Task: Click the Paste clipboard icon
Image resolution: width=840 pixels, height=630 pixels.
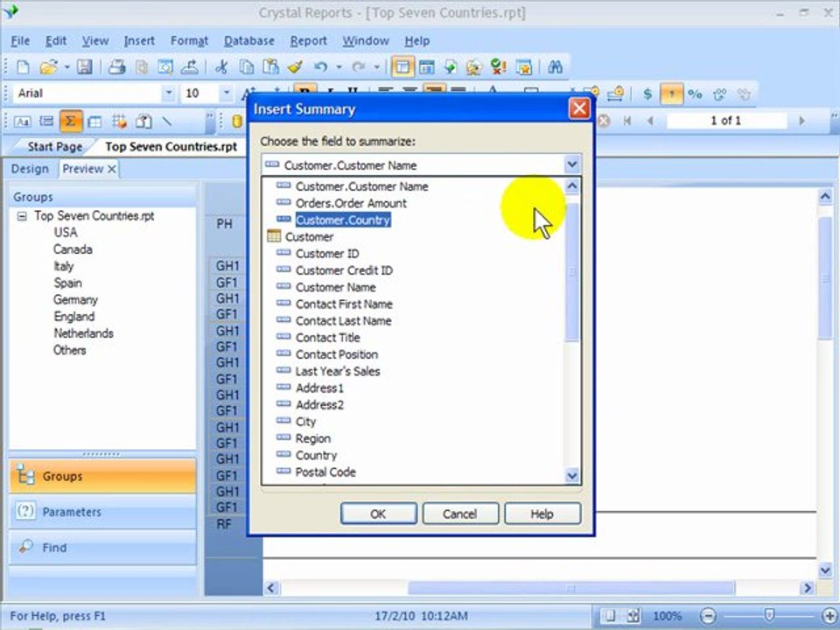Action: tap(270, 67)
